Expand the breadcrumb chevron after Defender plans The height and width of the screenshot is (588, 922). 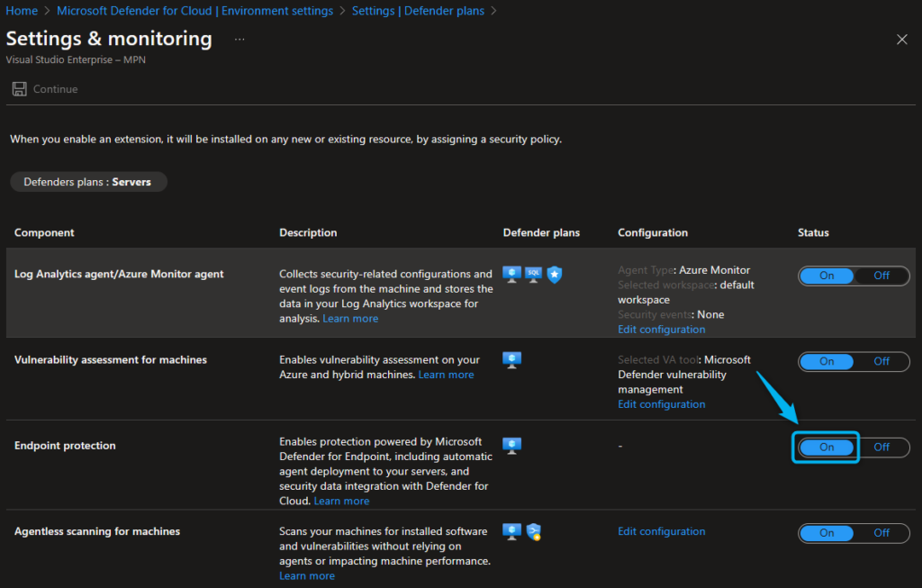coord(493,11)
